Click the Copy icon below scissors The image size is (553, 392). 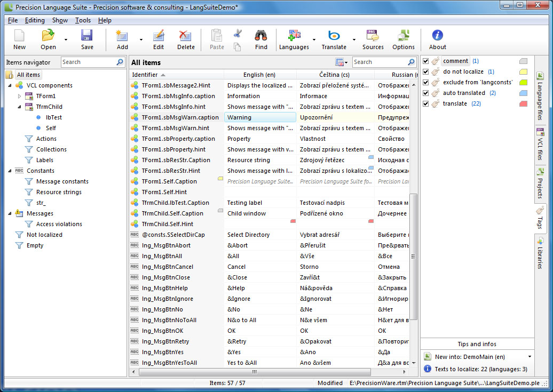coord(238,47)
